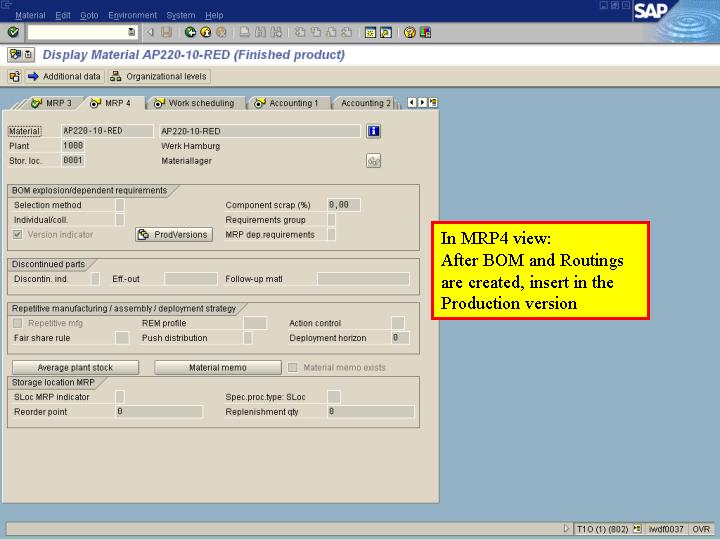Click the Other Material icon left of Additional data
720x540 pixels.
point(15,76)
